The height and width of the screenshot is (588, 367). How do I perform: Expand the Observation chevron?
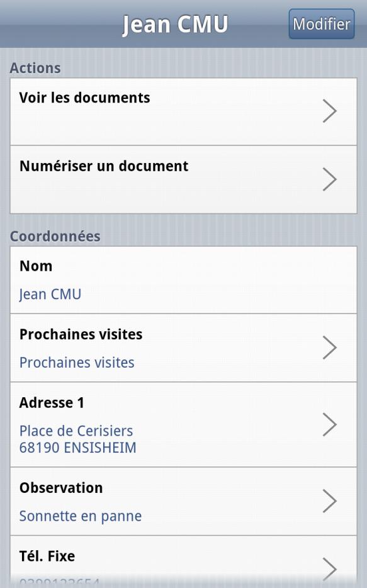330,500
